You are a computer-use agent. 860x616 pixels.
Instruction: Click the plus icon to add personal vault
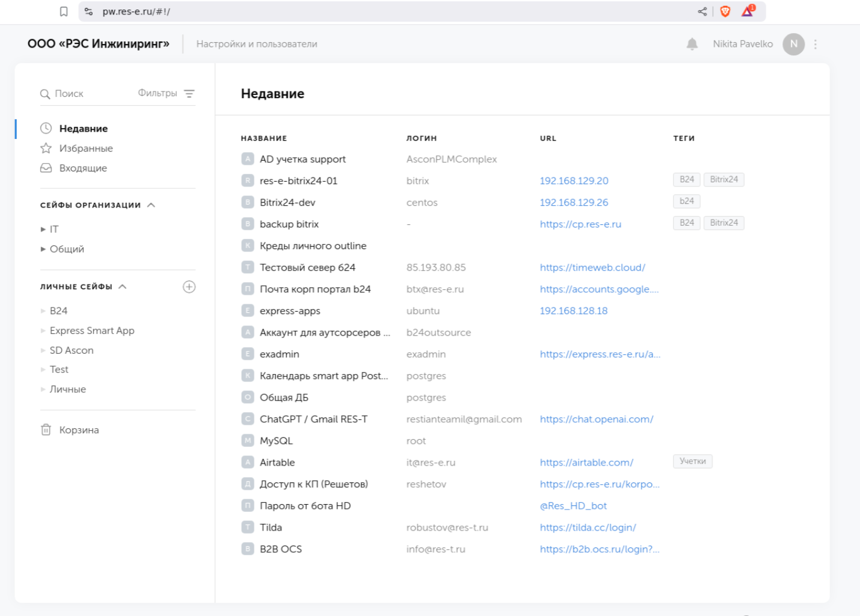tap(189, 287)
